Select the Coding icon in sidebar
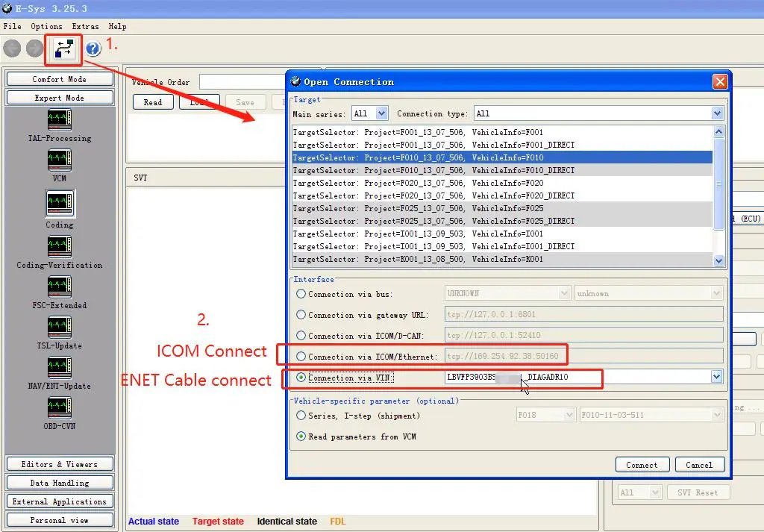Image resolution: width=764 pixels, height=532 pixels. [x=60, y=204]
